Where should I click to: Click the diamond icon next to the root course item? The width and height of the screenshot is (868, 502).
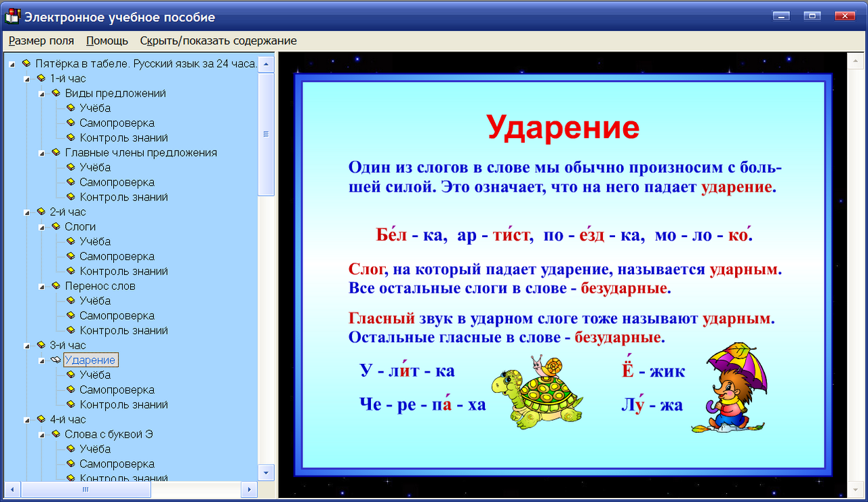click(26, 63)
